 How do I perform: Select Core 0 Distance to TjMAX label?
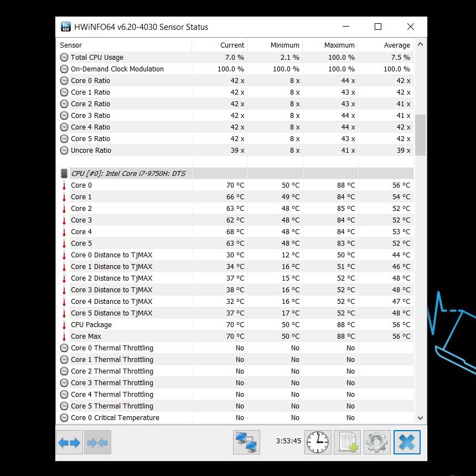click(x=112, y=255)
